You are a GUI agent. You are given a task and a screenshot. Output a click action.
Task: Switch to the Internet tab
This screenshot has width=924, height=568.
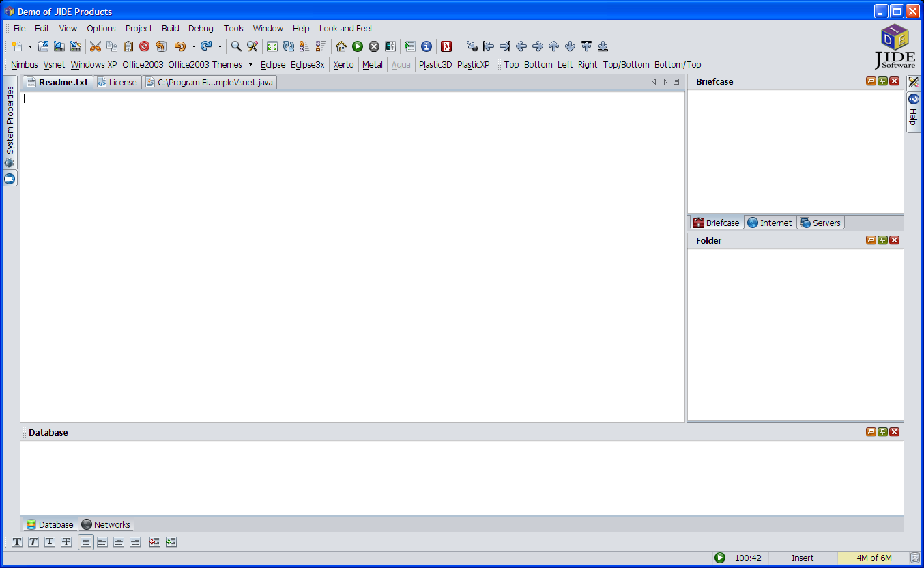click(x=770, y=223)
